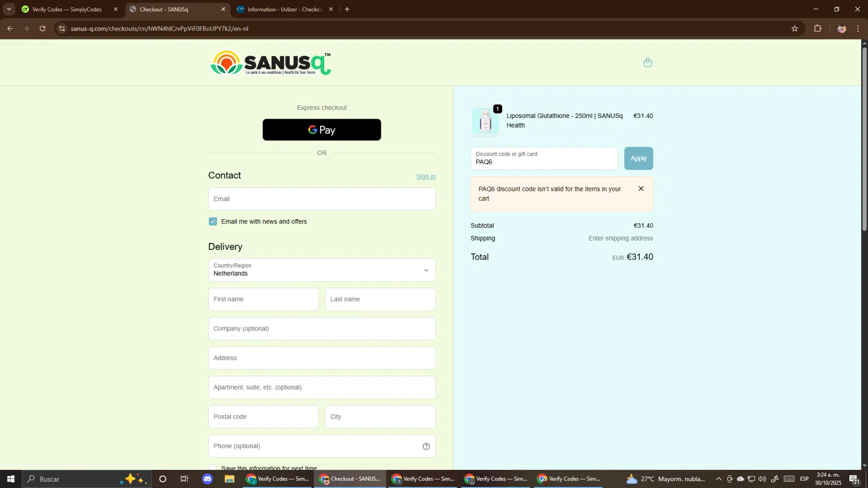Open the Windows Start menu
This screenshot has height=488, width=868.
[x=10, y=479]
